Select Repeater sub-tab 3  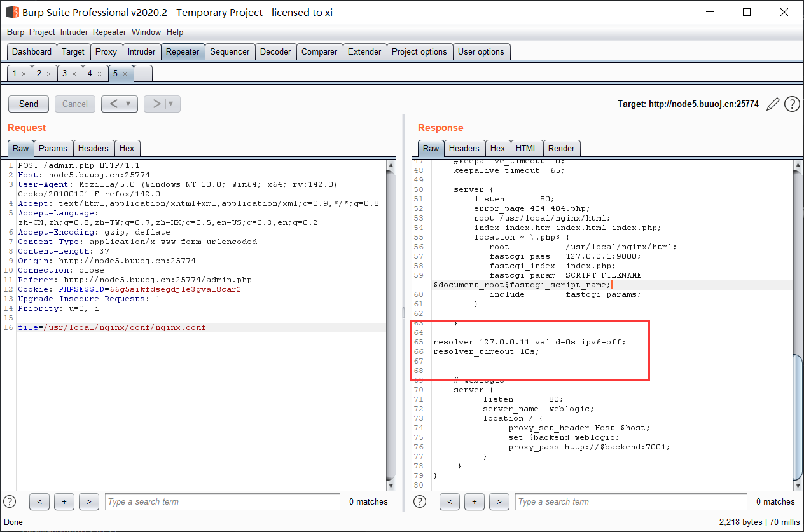point(64,74)
